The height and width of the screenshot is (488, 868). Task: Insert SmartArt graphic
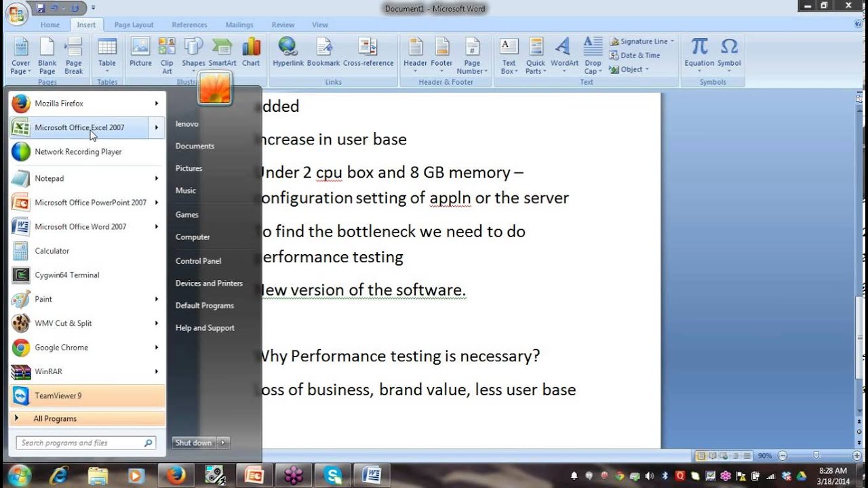pos(222,52)
